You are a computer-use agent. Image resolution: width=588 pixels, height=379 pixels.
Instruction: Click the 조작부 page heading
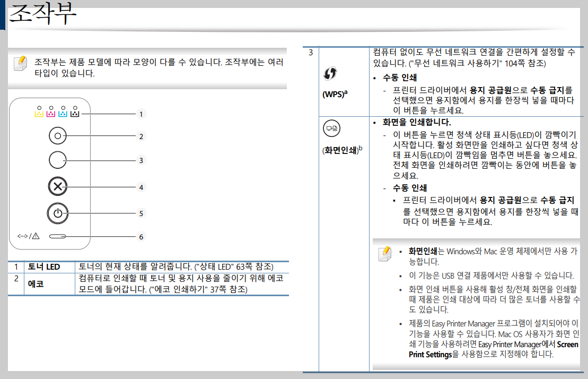pyautogui.click(x=42, y=13)
